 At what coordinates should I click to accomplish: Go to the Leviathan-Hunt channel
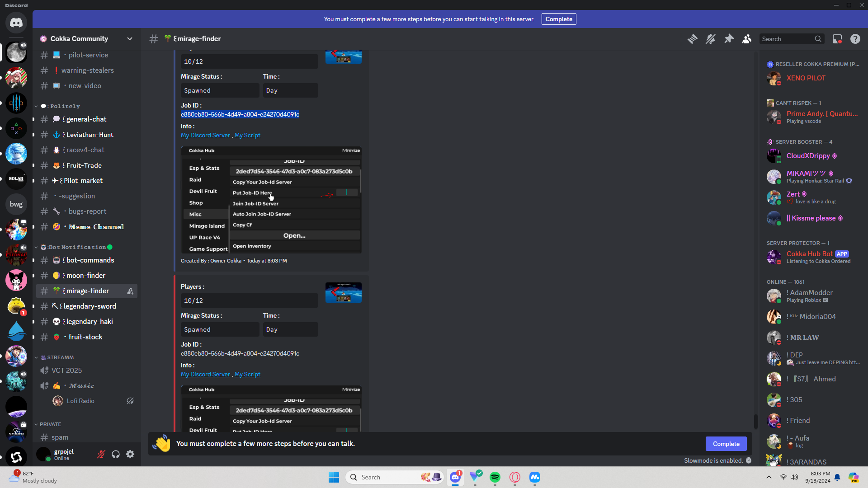click(x=87, y=135)
